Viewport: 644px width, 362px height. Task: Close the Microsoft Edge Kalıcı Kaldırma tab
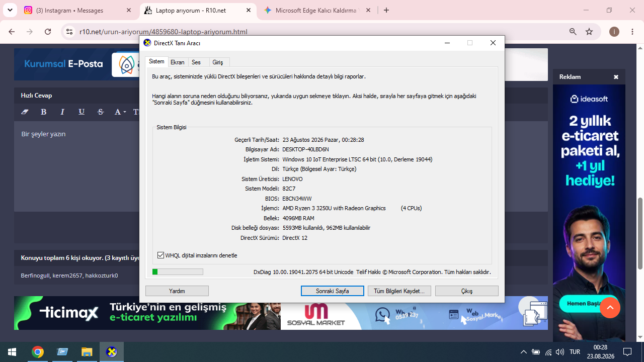[x=368, y=10]
